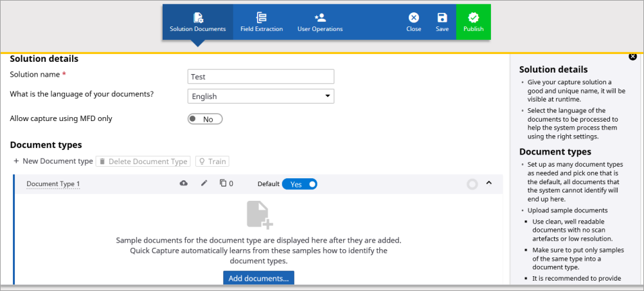Turn off the Default document type toggle

(300, 184)
